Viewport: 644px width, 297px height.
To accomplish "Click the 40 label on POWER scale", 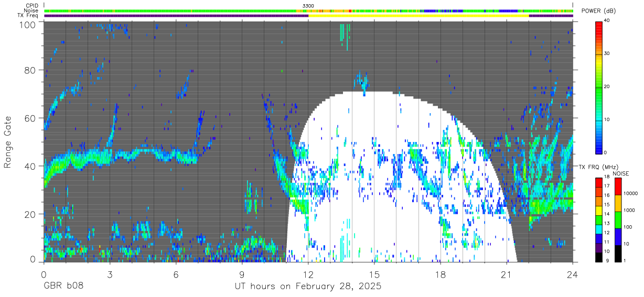I will pos(607,20).
